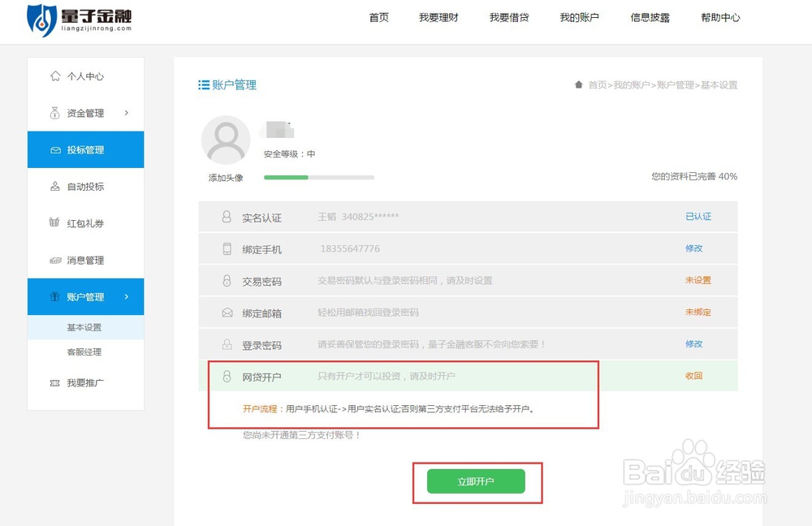
Task: Select the 自动投标 person icon
Action: [x=54, y=186]
